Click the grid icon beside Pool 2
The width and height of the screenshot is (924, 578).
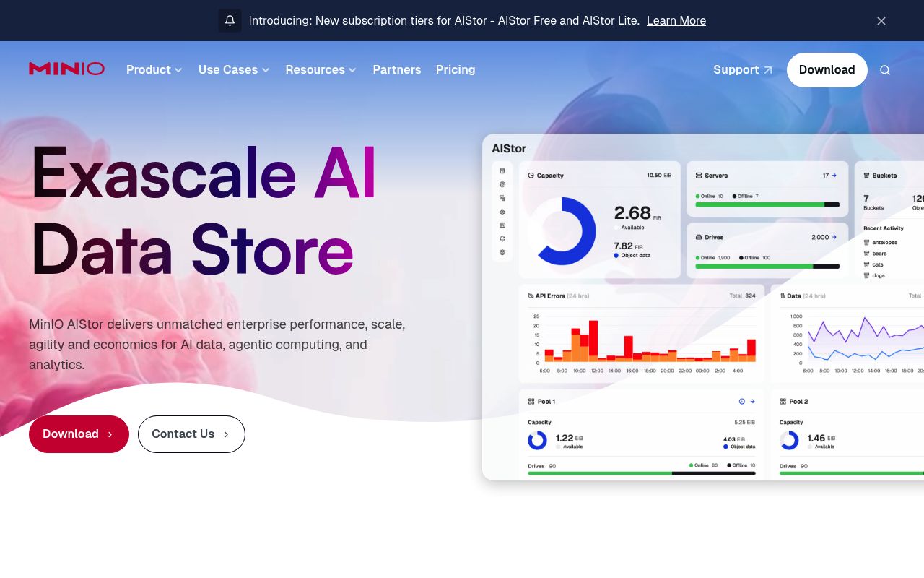(x=783, y=401)
